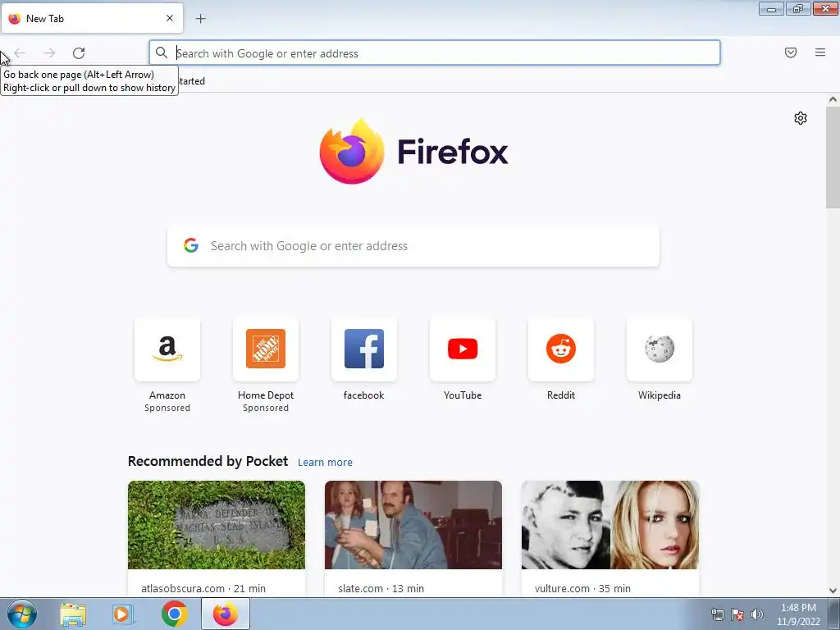Open the atlasobscura.com story thumbnail

(x=217, y=525)
